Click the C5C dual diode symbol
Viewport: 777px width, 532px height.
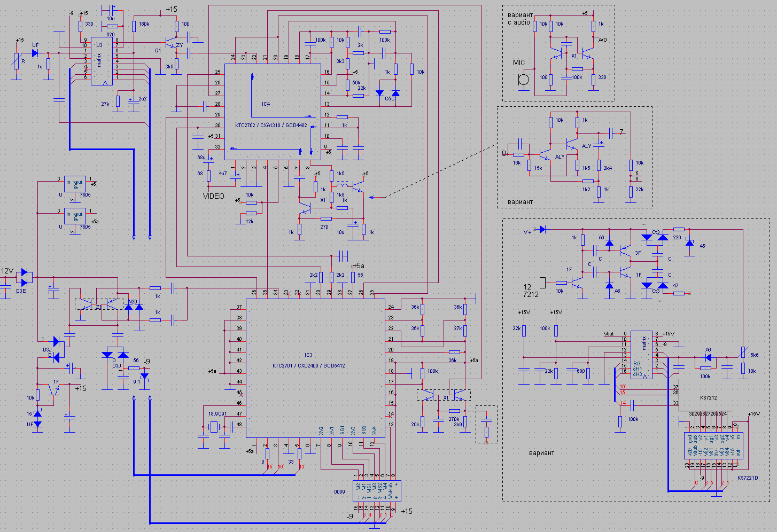tap(387, 95)
